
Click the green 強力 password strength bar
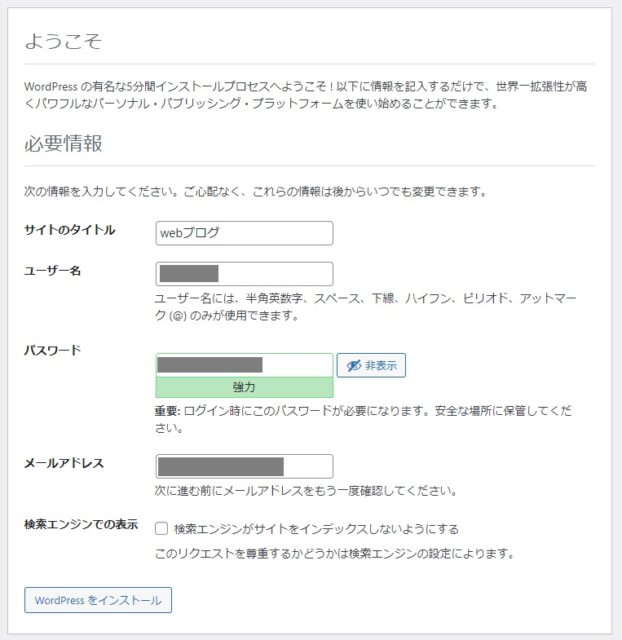click(x=244, y=387)
